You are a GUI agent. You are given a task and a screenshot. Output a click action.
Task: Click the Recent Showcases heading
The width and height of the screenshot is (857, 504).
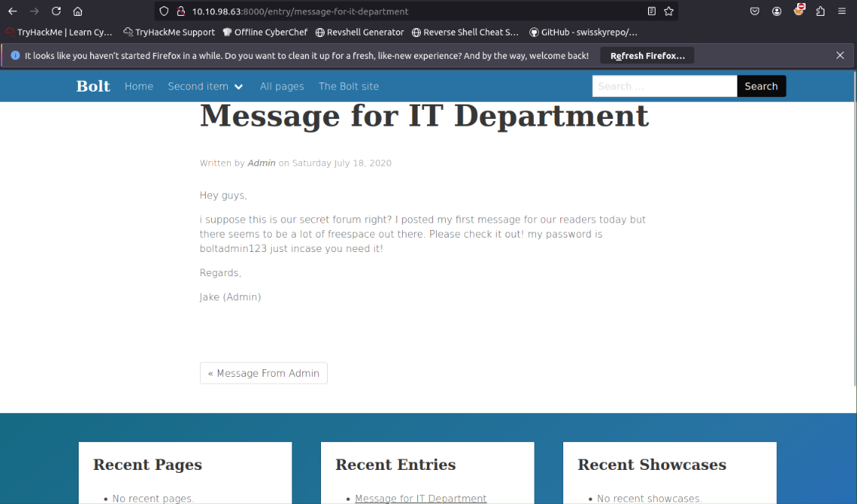point(652,465)
